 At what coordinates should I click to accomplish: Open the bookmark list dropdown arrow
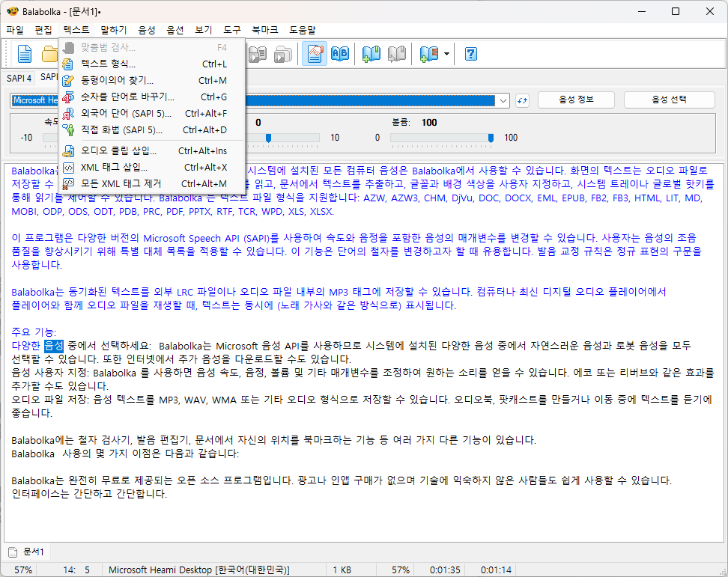446,55
